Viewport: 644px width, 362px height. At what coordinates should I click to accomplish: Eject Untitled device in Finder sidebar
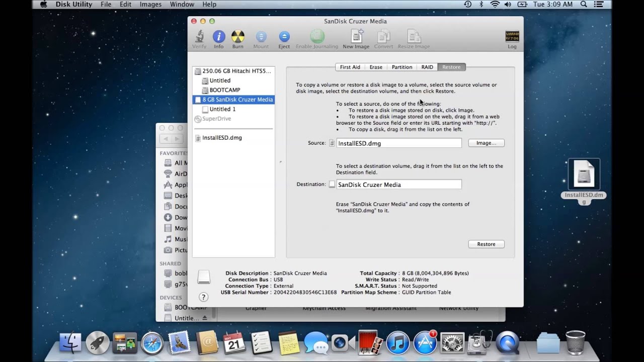[x=204, y=318]
